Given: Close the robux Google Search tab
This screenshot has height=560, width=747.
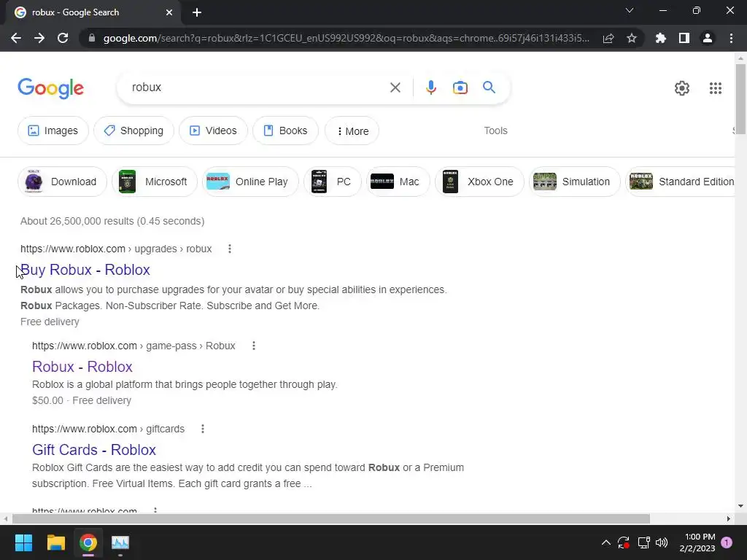Looking at the screenshot, I should (x=169, y=12).
